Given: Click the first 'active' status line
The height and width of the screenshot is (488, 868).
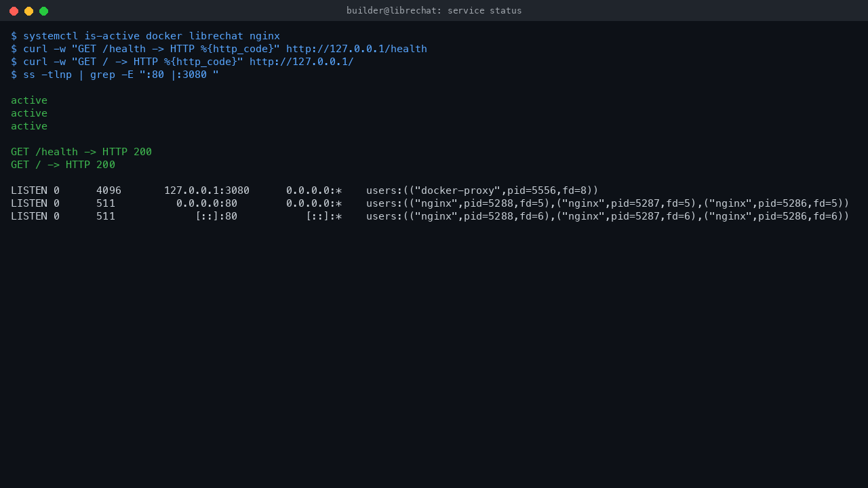Looking at the screenshot, I should click(29, 100).
